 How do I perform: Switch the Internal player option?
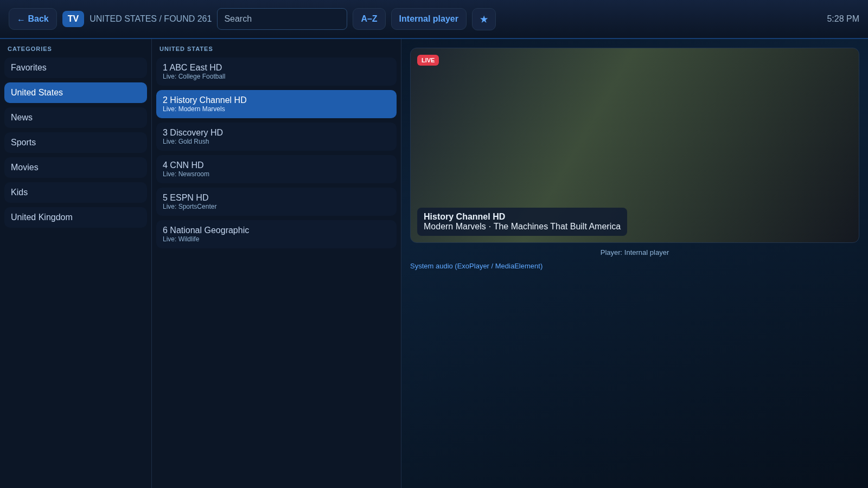point(429,19)
